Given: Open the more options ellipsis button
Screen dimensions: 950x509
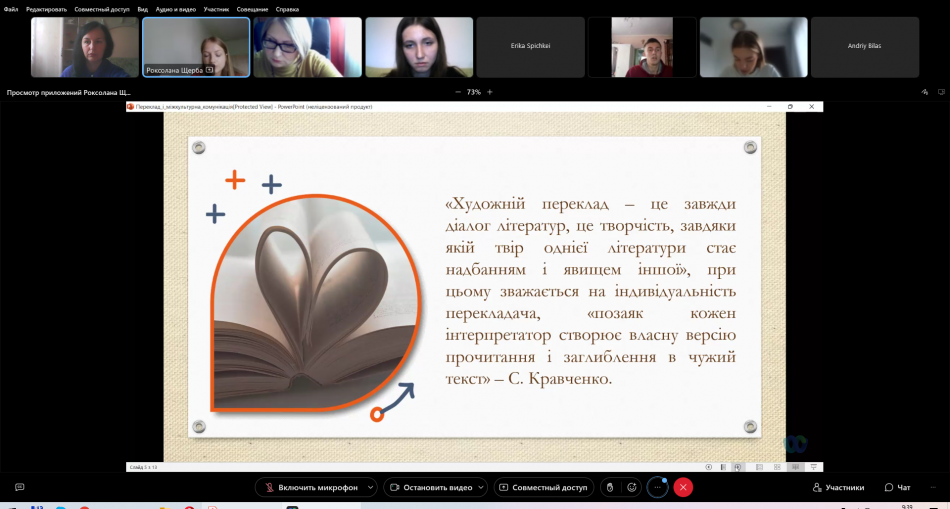Looking at the screenshot, I should (x=657, y=487).
